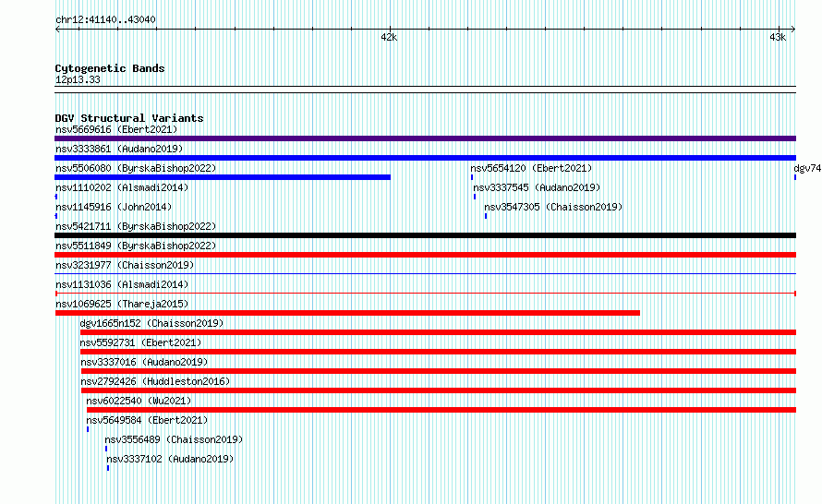Click the small nsv3337545 variant marker

point(475,197)
